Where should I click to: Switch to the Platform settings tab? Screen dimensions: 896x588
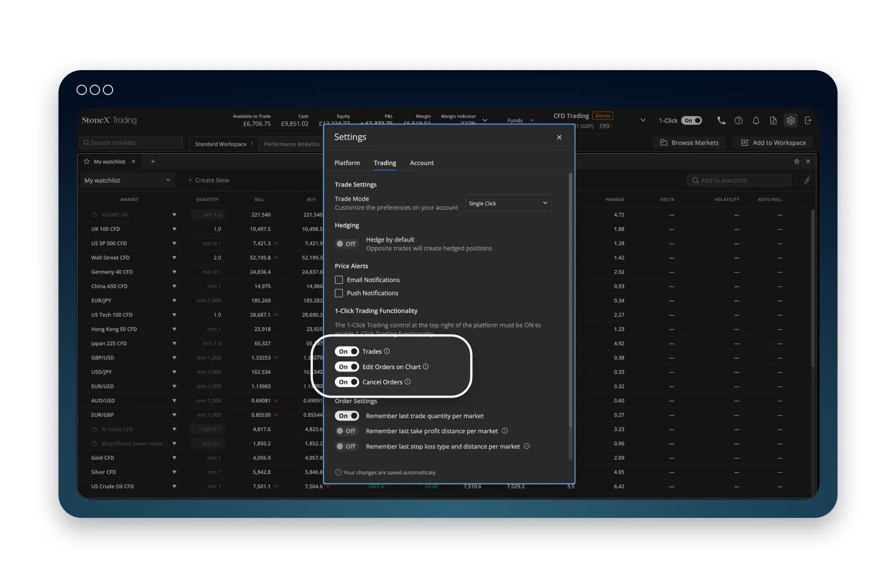pyautogui.click(x=347, y=163)
